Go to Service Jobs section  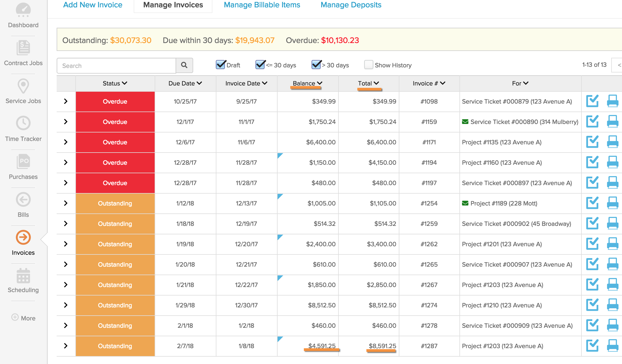(x=23, y=86)
